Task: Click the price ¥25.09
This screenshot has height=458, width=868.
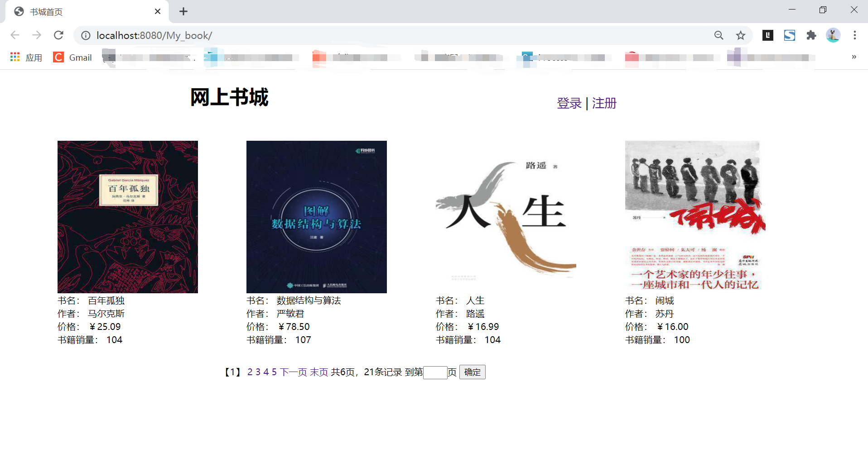Action: (x=105, y=327)
